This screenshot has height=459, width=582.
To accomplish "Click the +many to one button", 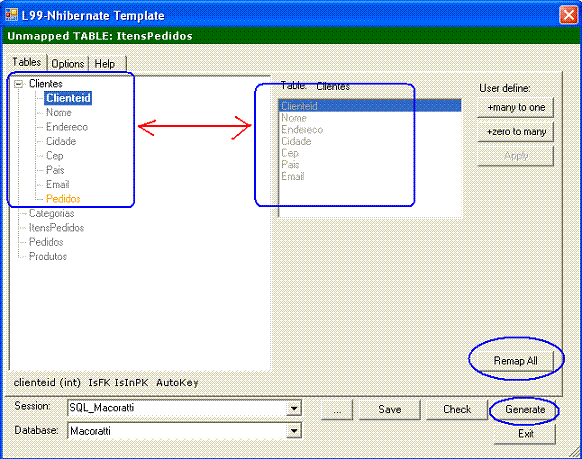I will coord(516,108).
